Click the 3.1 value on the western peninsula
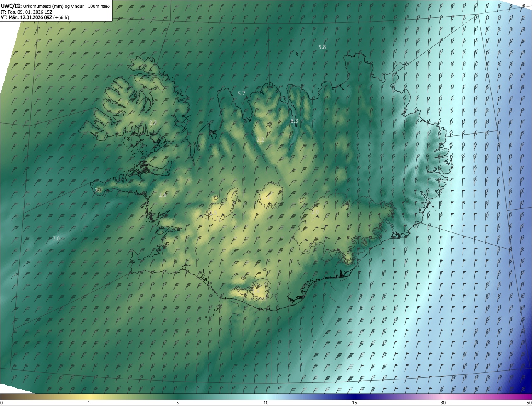 99,190
